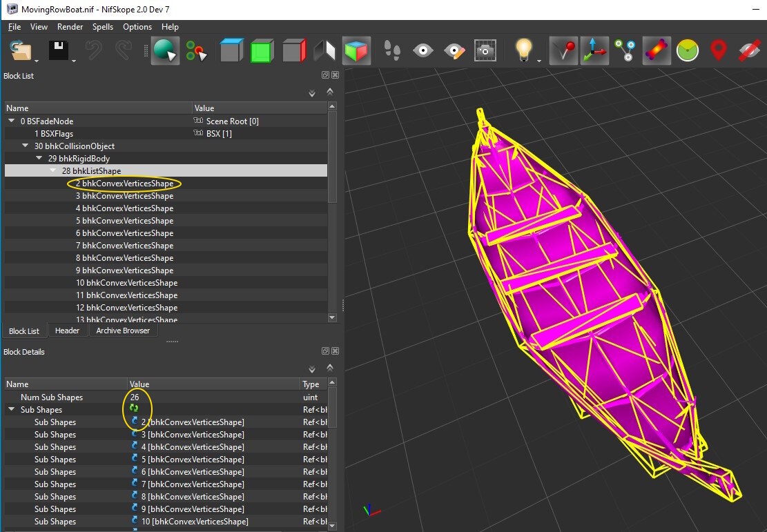Viewport: 767px width, 532px height.
Task: Open the Header tab
Action: (68, 331)
